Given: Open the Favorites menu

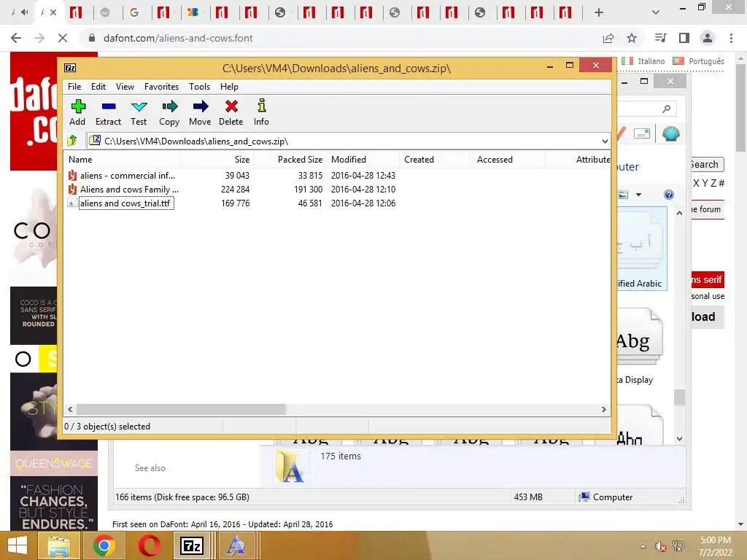Looking at the screenshot, I should 161,87.
